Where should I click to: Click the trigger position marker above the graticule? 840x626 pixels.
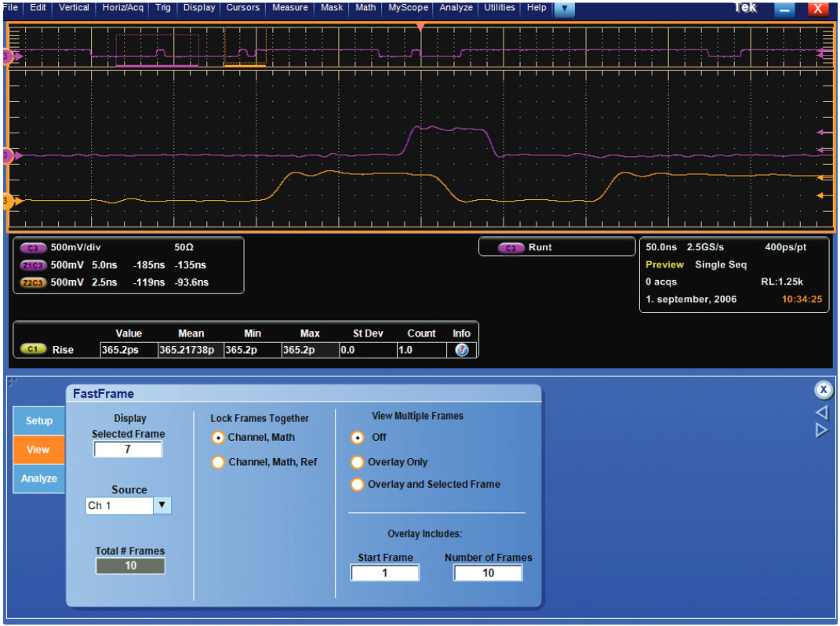point(421,26)
